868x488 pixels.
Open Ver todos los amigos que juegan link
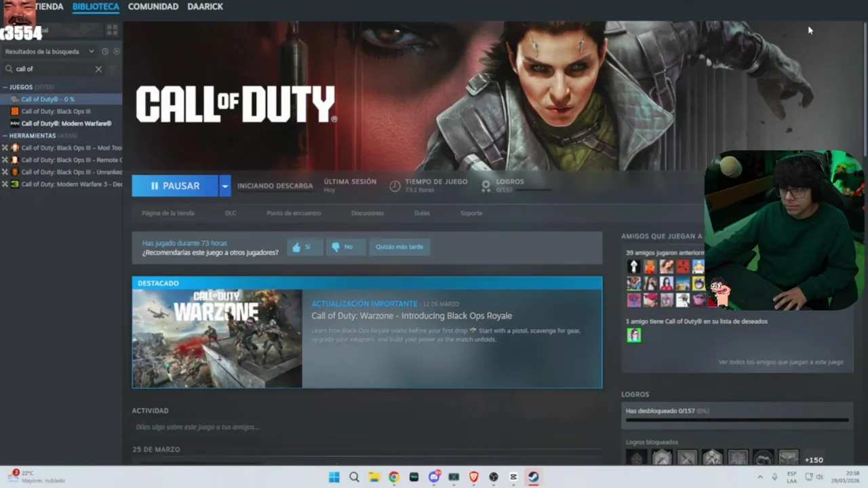click(x=781, y=362)
